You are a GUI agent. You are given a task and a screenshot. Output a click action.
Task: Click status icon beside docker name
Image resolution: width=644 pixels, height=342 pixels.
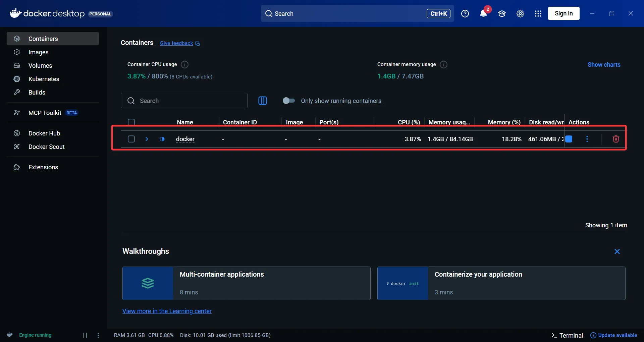pos(162,139)
